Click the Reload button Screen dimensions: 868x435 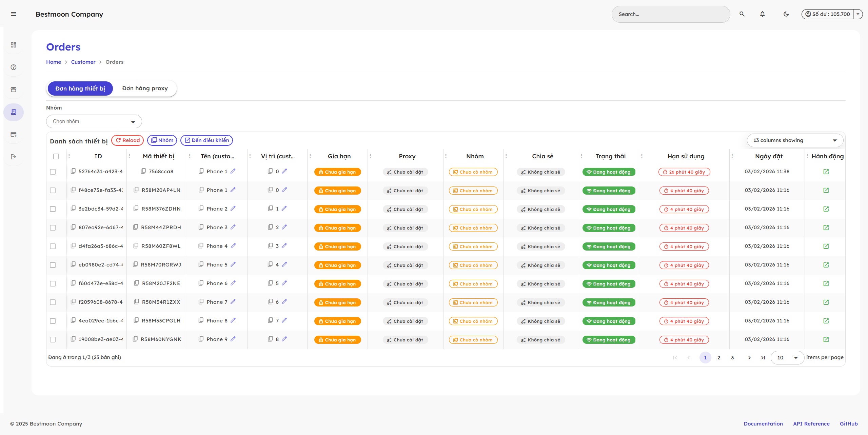tap(127, 140)
